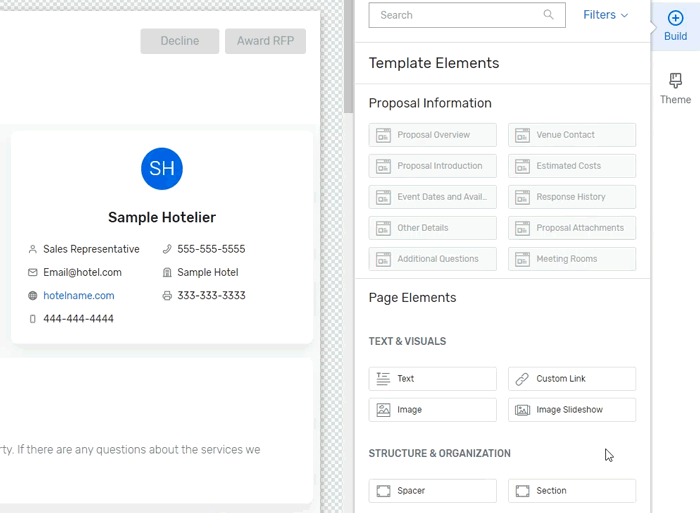Click the search magnifier icon
Image resolution: width=700 pixels, height=513 pixels.
[x=548, y=15]
